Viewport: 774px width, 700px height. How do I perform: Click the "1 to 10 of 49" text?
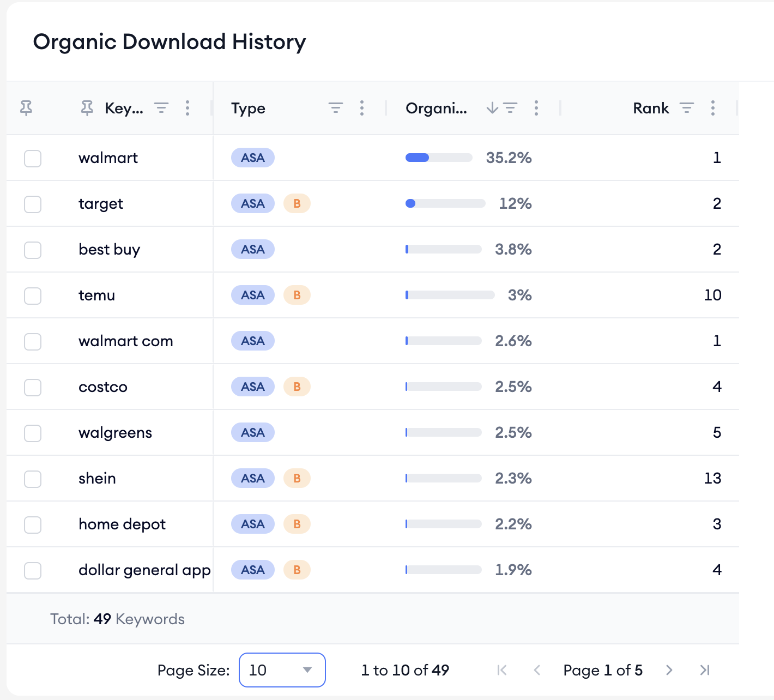[x=405, y=670]
